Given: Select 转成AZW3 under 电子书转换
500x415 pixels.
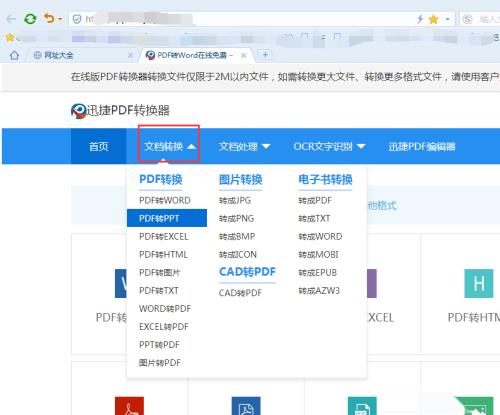Looking at the screenshot, I should [319, 290].
